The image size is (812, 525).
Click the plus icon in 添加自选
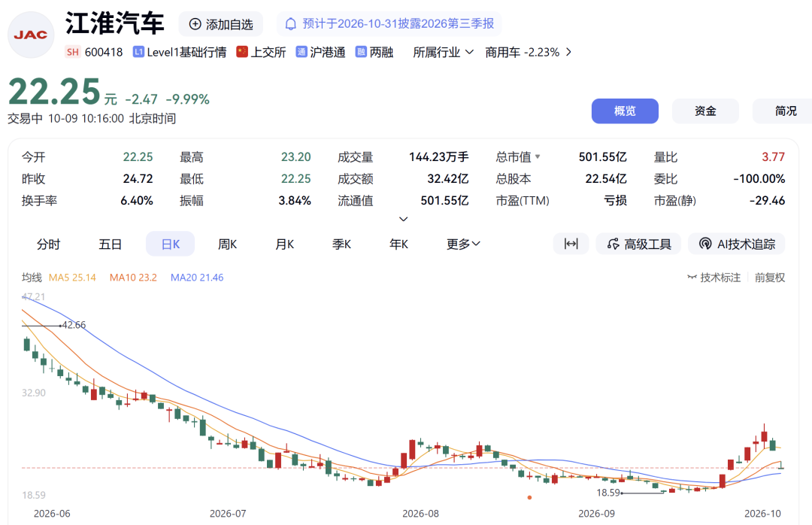(195, 24)
